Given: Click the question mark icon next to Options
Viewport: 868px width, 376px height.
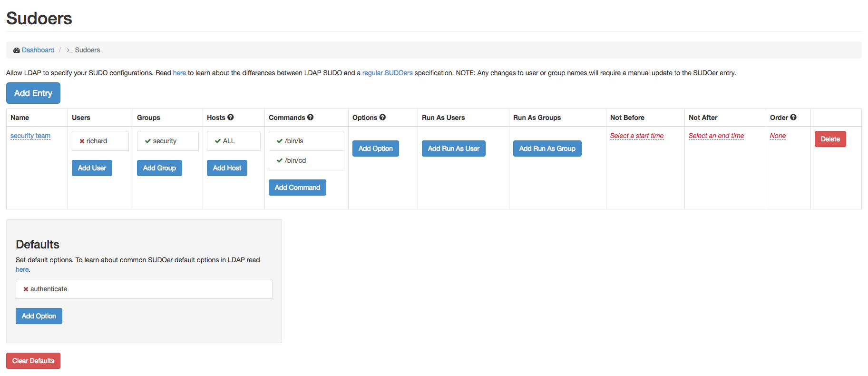Looking at the screenshot, I should 382,117.
